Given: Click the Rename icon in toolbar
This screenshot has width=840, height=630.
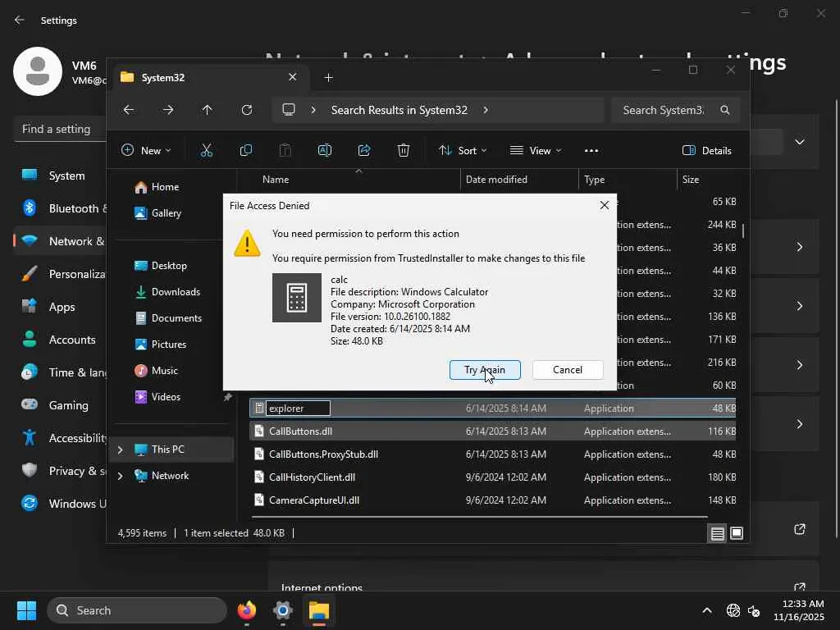Looking at the screenshot, I should pyautogui.click(x=325, y=151).
